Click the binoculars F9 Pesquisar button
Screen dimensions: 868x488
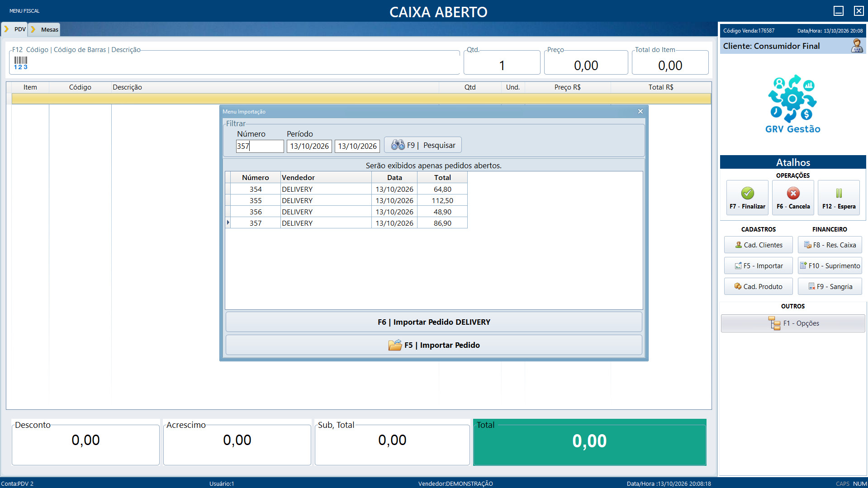(423, 145)
